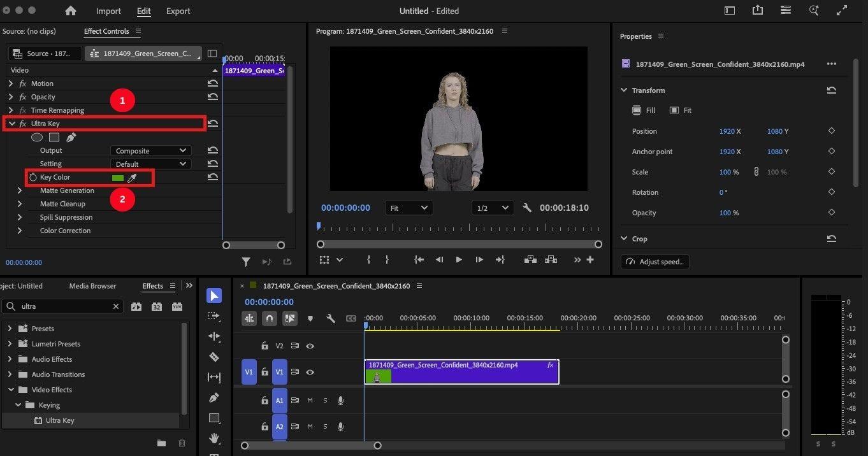Reset Transform properties

click(x=831, y=90)
